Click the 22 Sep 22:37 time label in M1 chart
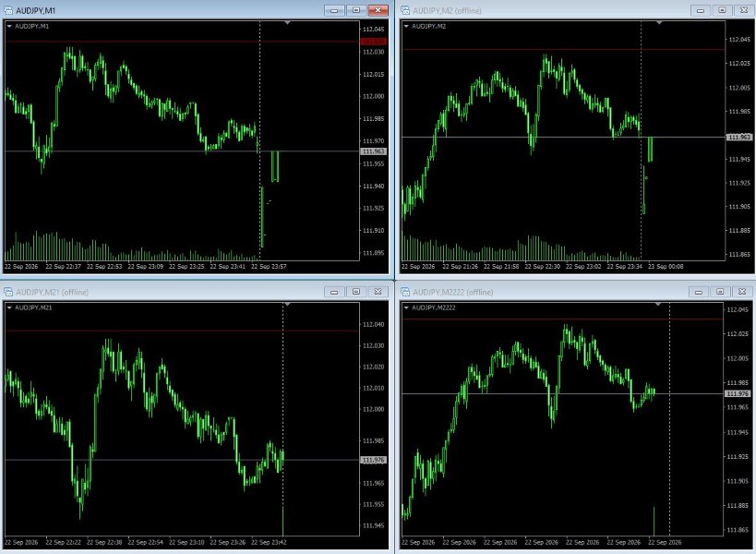The image size is (756, 554). (63, 266)
